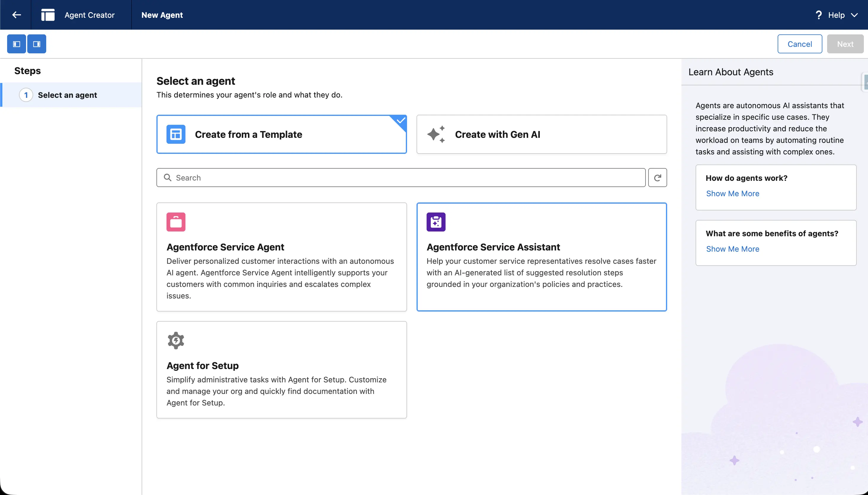Viewport: 868px width, 495px height.
Task: Select the Create from a Template option
Action: tap(281, 134)
